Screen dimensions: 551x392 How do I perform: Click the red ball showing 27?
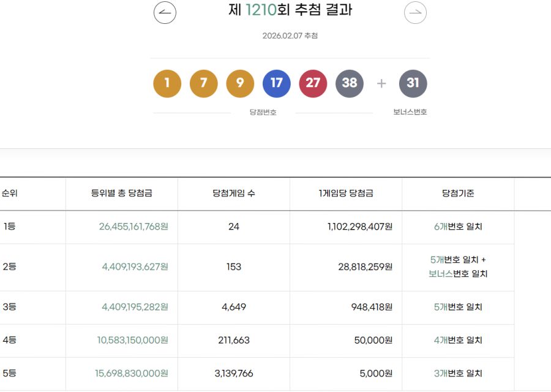(x=313, y=83)
